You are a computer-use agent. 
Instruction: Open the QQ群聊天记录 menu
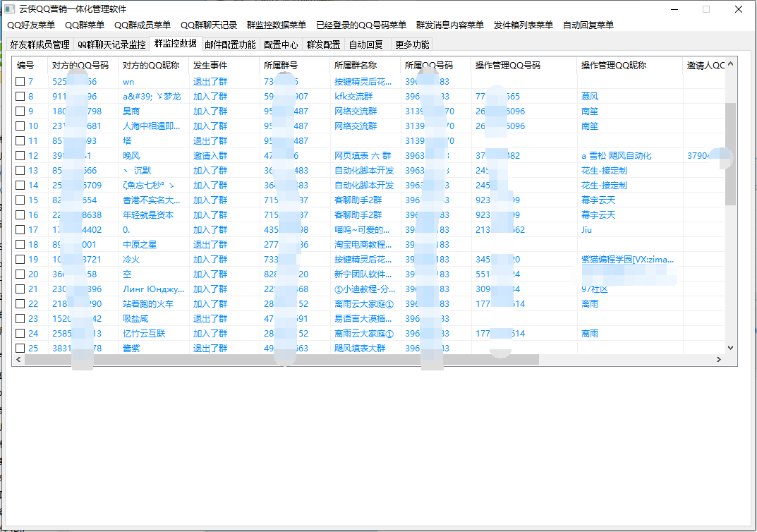[209, 25]
